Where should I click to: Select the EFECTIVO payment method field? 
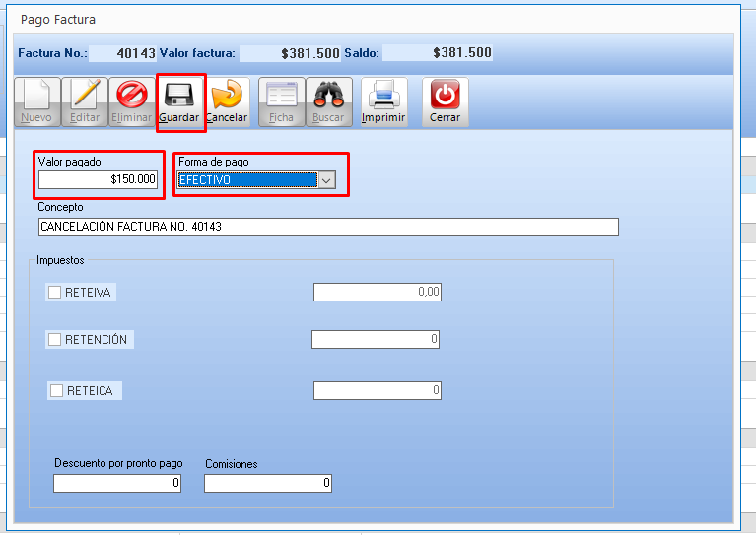246,180
